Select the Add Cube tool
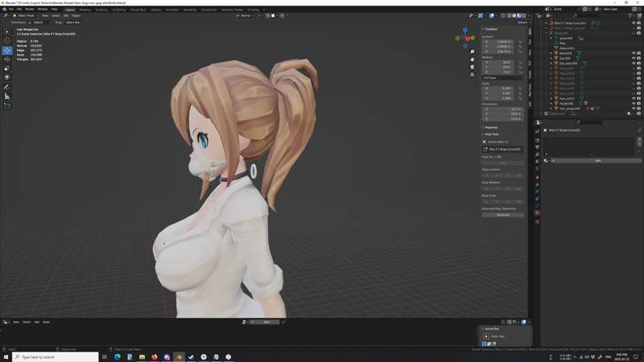 point(7,106)
